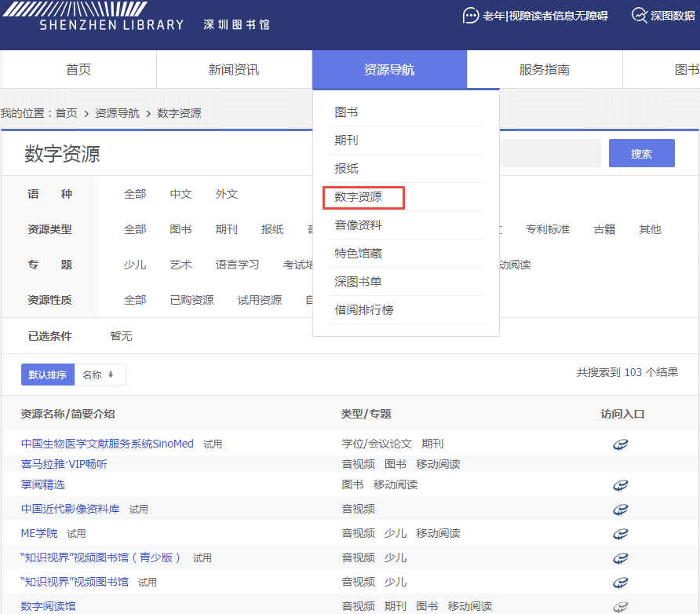The height and width of the screenshot is (614, 700).
Task: Open 老年|视障读者信息无障碍 chat icon
Action: (471, 16)
